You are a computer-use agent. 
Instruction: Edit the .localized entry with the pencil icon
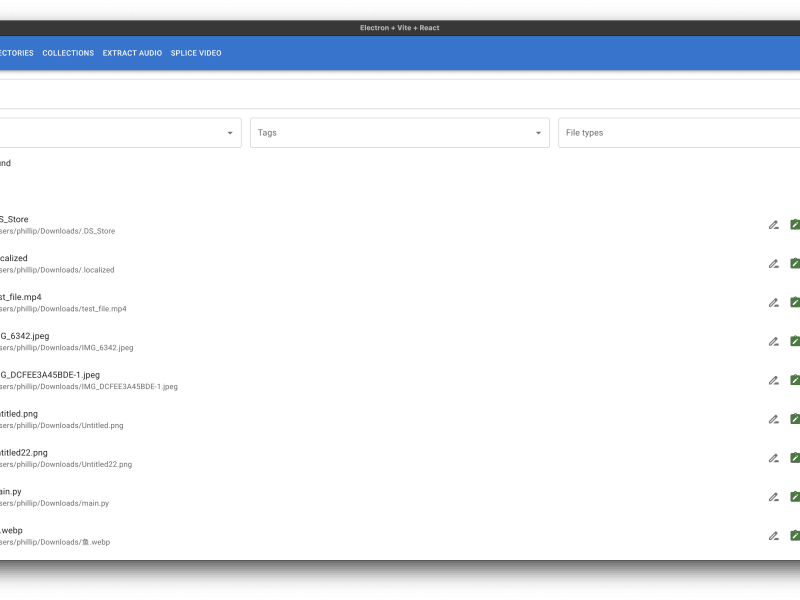point(773,264)
